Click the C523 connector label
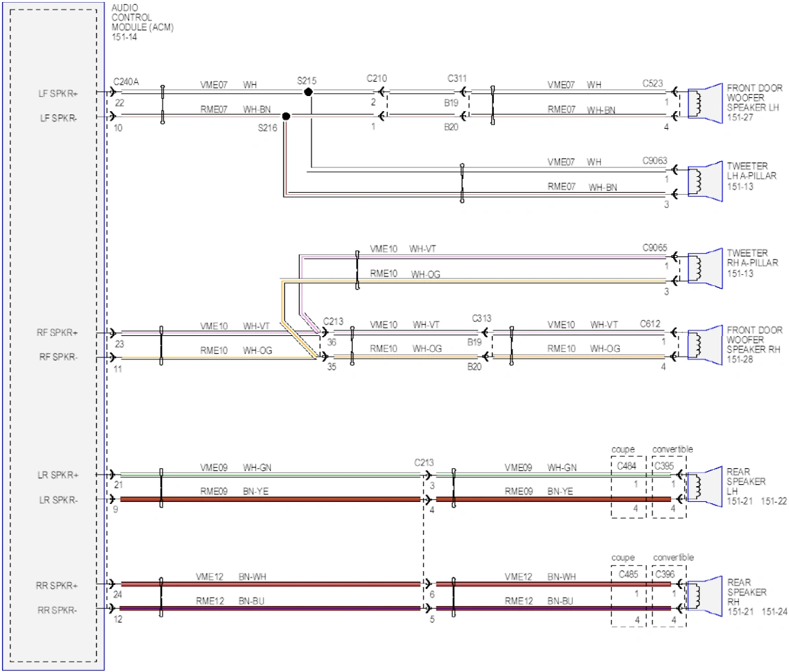 652,84
